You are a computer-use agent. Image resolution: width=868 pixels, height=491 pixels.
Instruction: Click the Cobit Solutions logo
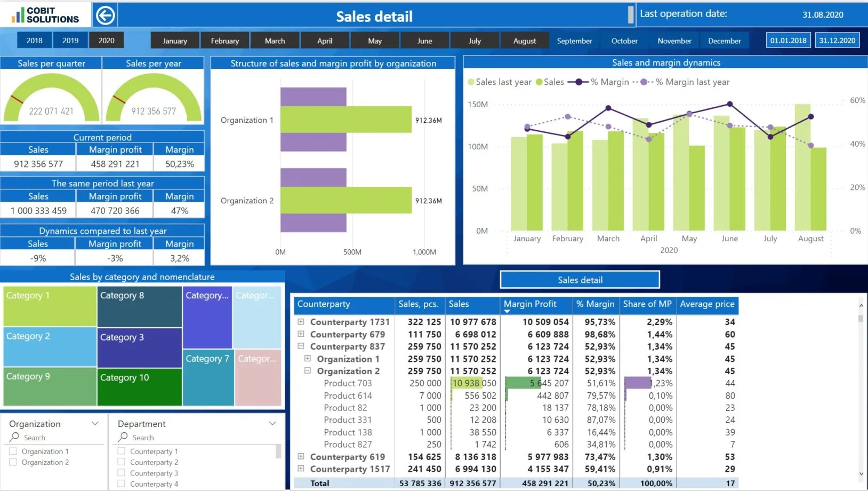[x=45, y=15]
